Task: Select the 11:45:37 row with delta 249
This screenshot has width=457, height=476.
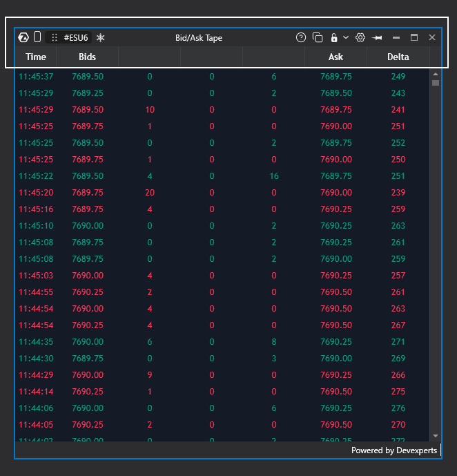Action: pyautogui.click(x=222, y=77)
